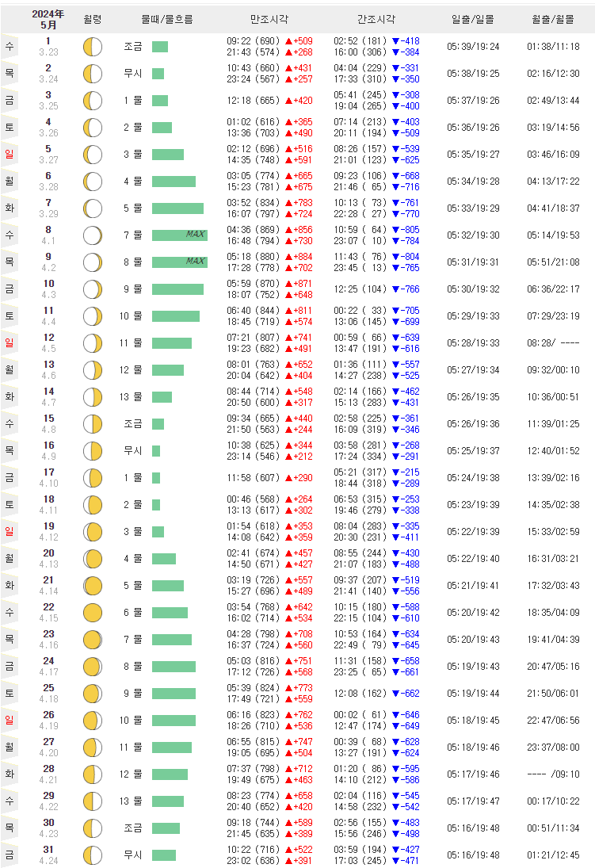Screen dimensions: 595x868
Task: Click sunrise/sunset time 05:39/19:24
Action: [473, 47]
